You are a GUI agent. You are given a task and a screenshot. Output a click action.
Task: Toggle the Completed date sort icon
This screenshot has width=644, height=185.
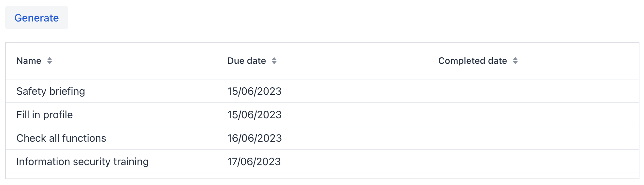pyautogui.click(x=515, y=61)
